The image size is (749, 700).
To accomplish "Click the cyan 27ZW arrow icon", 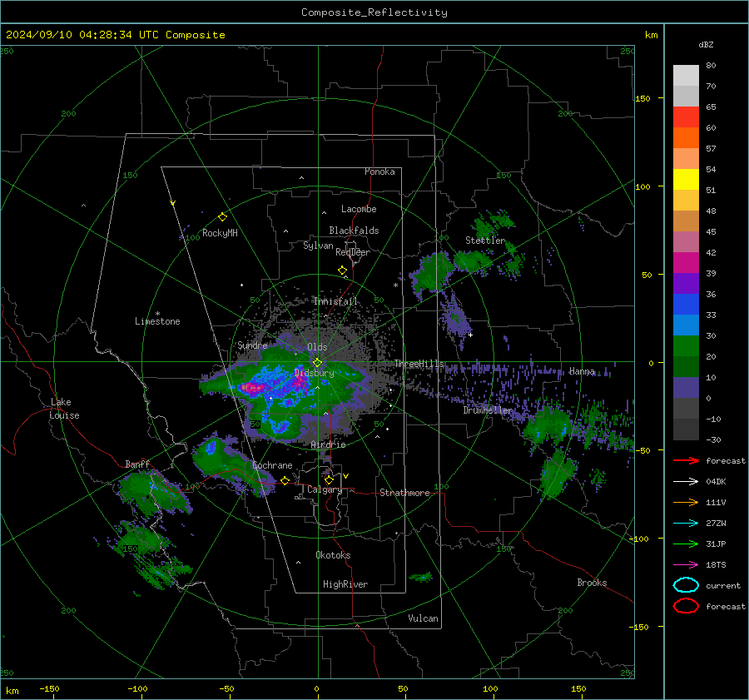I will [686, 524].
